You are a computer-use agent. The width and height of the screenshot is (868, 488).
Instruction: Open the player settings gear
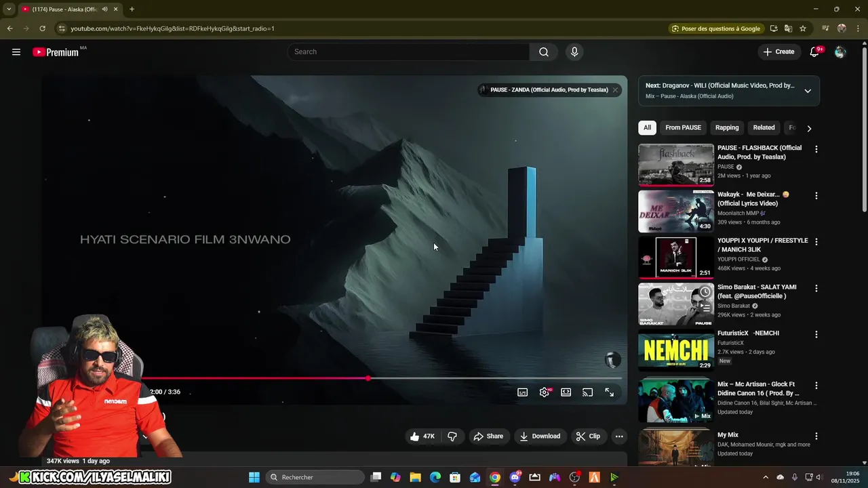(x=545, y=392)
